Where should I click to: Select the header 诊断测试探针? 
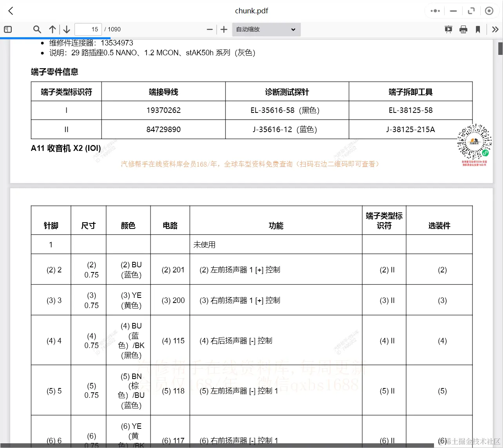[x=287, y=92]
